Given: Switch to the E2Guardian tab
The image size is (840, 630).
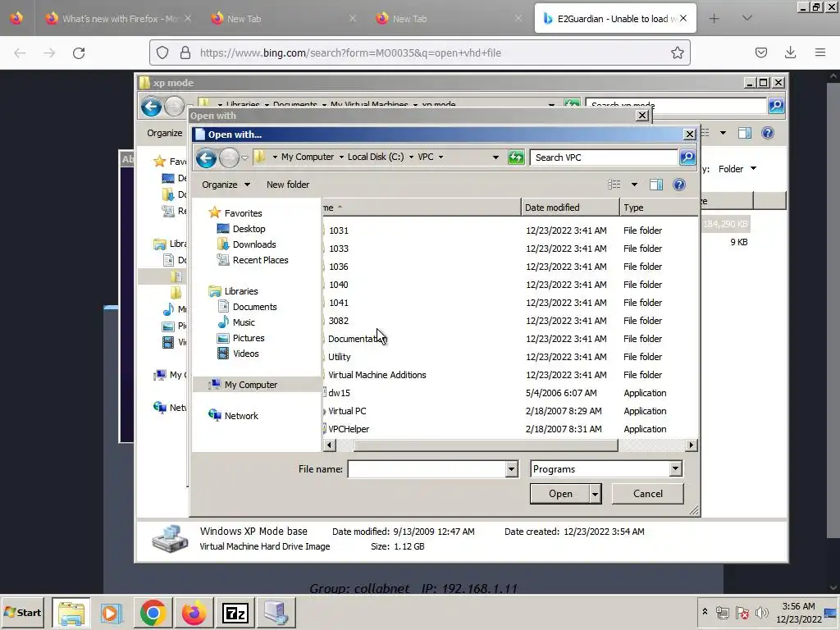Looking at the screenshot, I should point(615,19).
